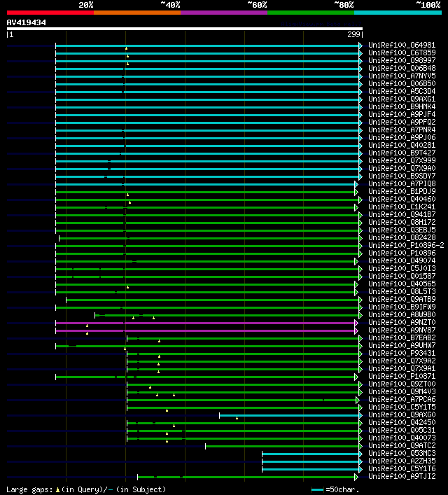Click the short cyan bar for Q53MC3
Viewport: 448px width, 495px height.
(x=310, y=454)
